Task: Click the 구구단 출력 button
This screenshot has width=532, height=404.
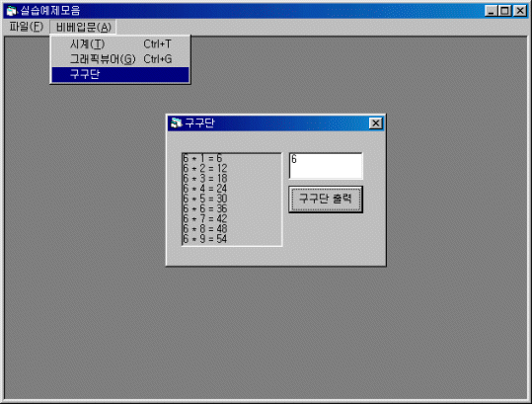Action: click(326, 200)
